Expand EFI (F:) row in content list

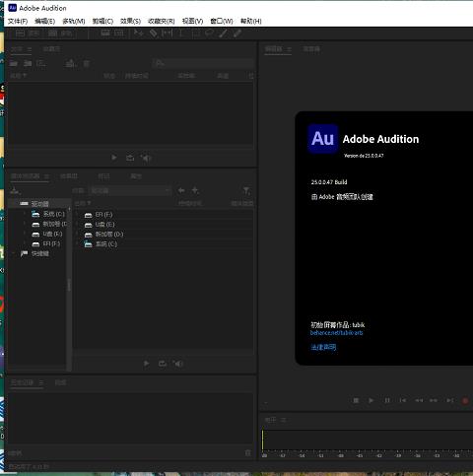tap(77, 215)
